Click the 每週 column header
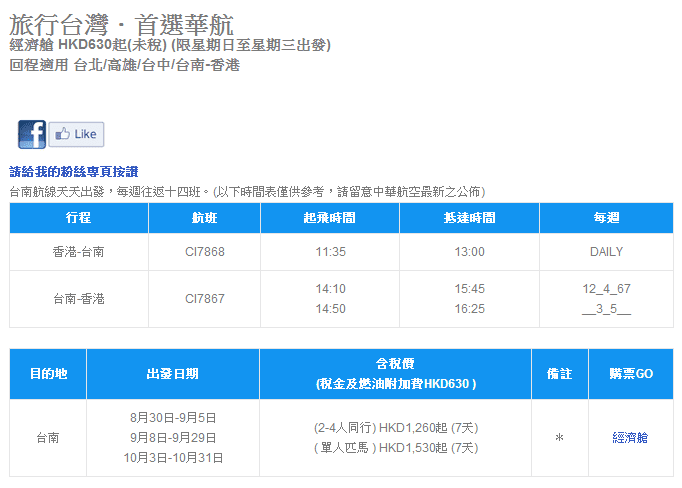The image size is (682, 488). (x=606, y=218)
